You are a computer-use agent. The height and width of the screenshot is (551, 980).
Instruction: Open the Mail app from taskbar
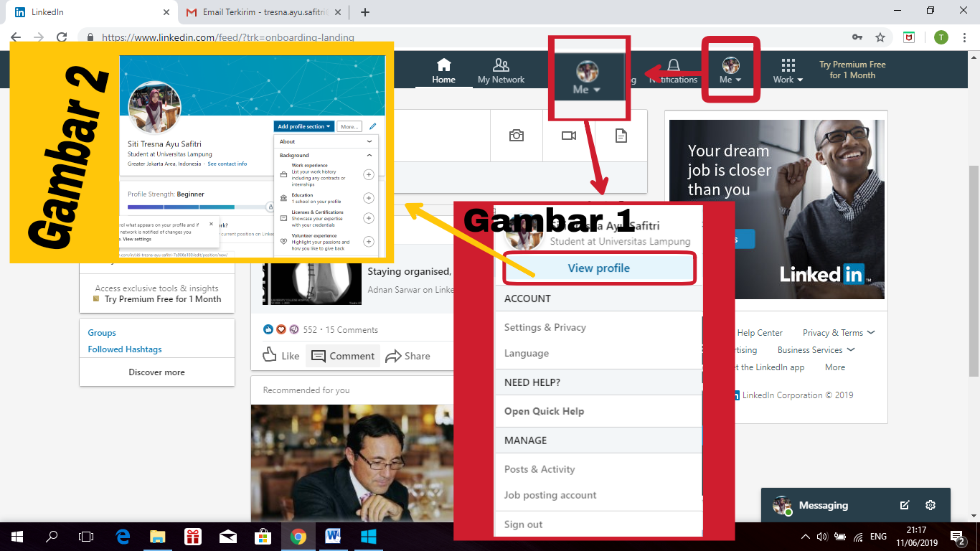(x=228, y=536)
